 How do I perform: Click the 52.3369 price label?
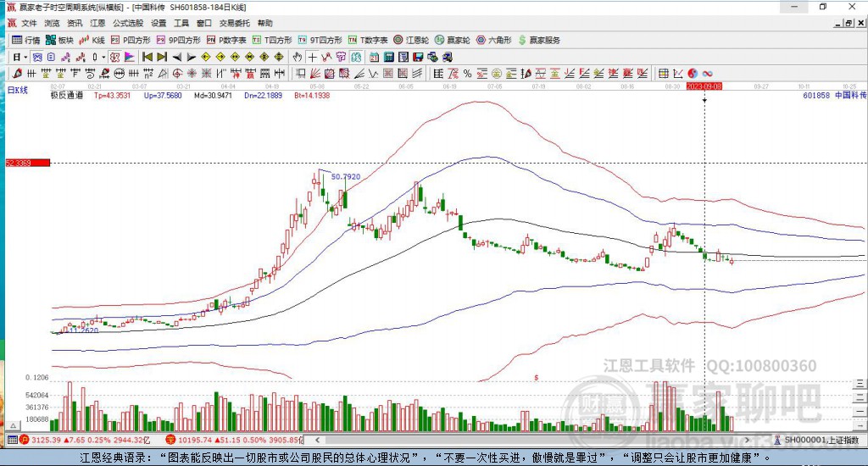point(28,163)
